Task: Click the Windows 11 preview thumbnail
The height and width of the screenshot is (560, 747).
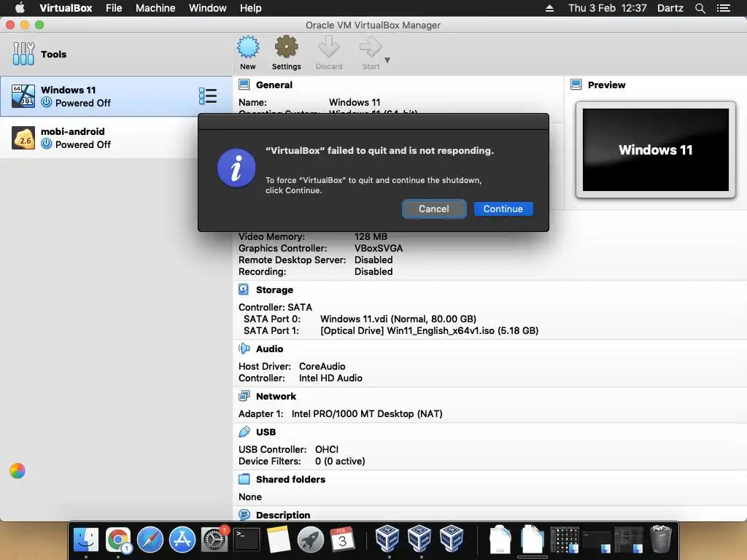Action: pos(656,149)
